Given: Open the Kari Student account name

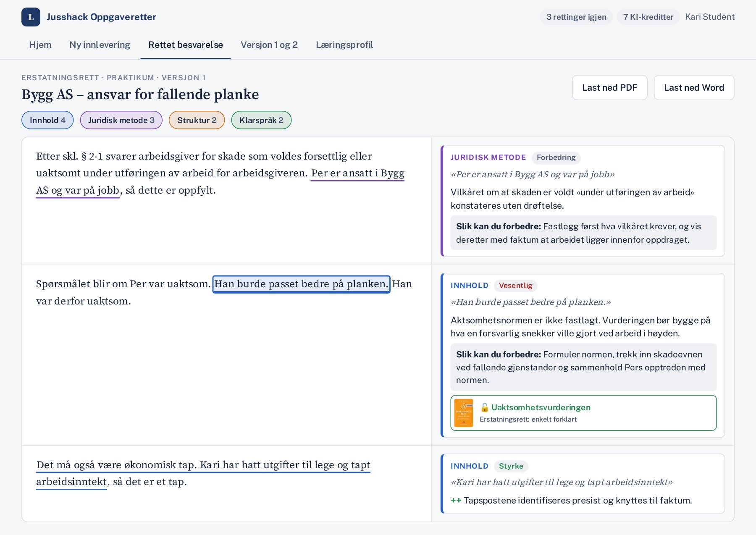Looking at the screenshot, I should (x=710, y=17).
